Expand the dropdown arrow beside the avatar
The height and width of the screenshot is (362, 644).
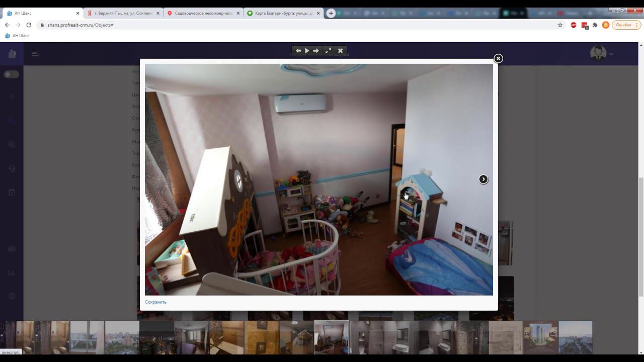pos(611,54)
